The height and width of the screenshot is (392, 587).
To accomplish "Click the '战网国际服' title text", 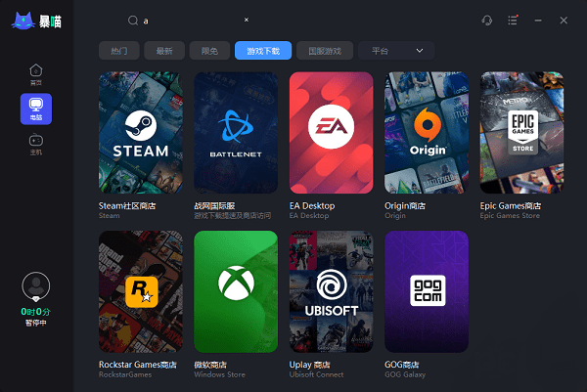I will coord(214,205).
